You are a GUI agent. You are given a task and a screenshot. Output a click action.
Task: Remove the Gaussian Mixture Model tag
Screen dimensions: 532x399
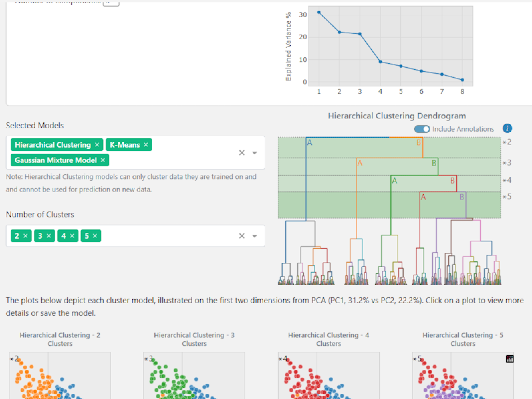point(103,160)
